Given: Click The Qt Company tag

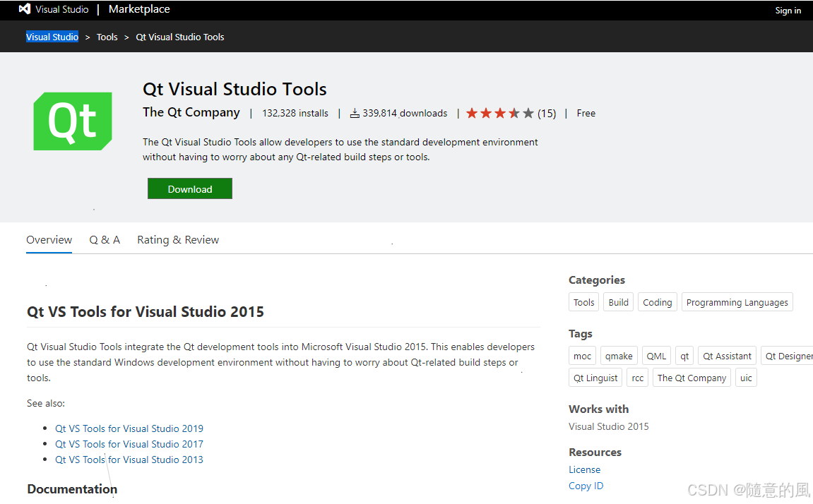Looking at the screenshot, I should coord(692,378).
